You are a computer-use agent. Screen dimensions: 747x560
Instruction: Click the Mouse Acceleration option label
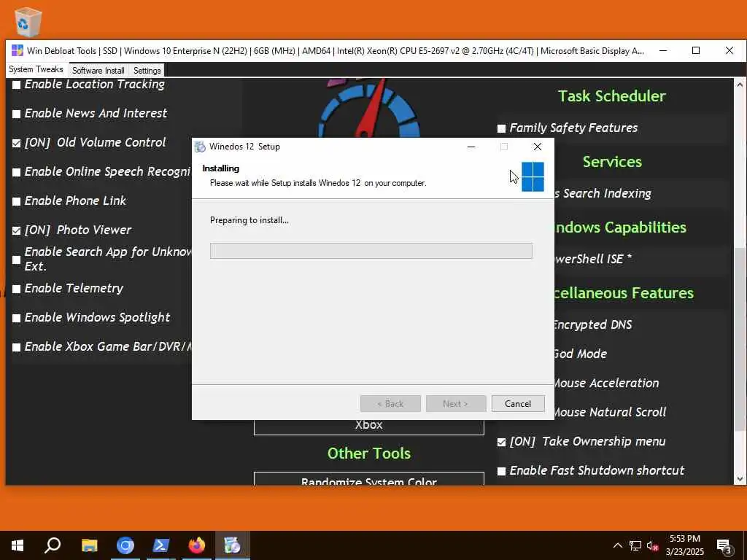pos(607,383)
